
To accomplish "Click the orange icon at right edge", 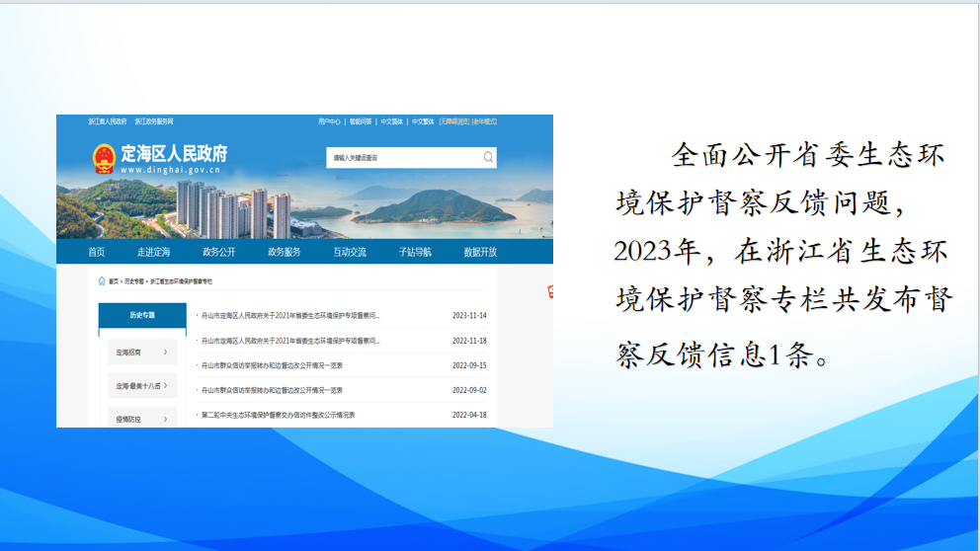I will point(550,292).
